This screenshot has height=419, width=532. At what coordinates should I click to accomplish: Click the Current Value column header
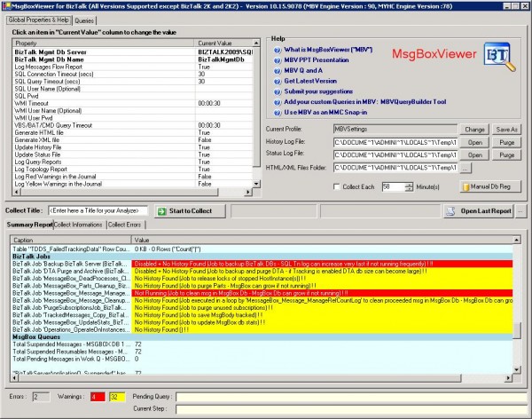224,43
